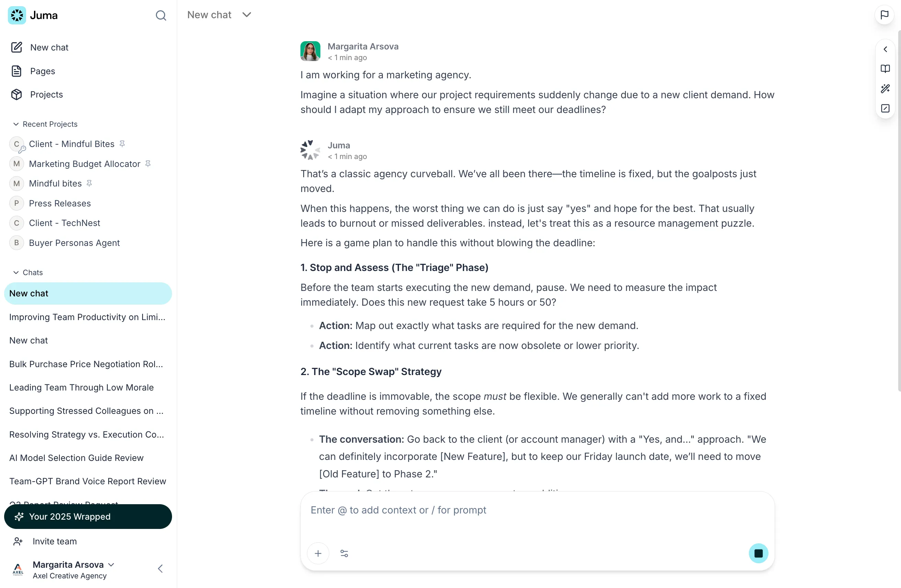The width and height of the screenshot is (901, 588).
Task: Collapse the Chats section
Action: click(16, 273)
